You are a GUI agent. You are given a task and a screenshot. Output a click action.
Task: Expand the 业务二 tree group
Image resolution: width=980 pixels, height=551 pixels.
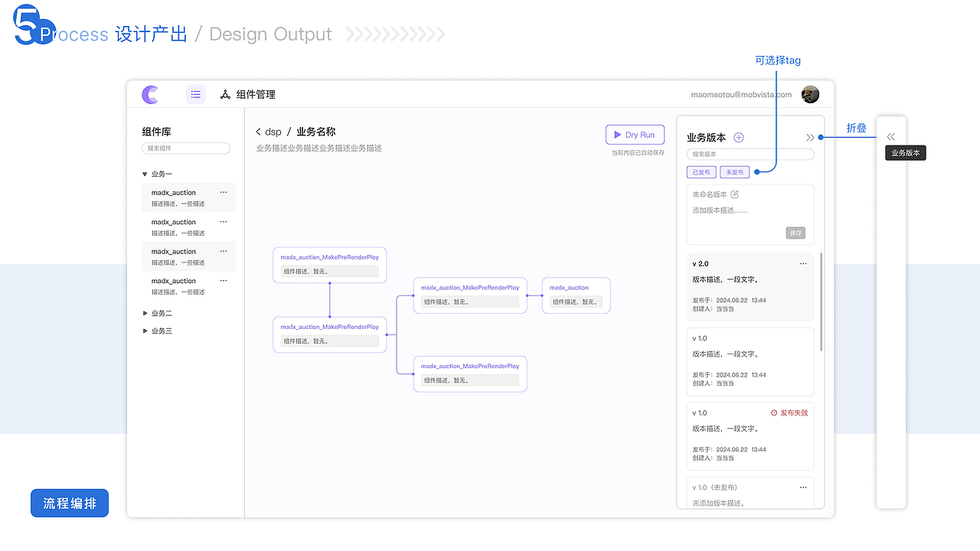[145, 313]
